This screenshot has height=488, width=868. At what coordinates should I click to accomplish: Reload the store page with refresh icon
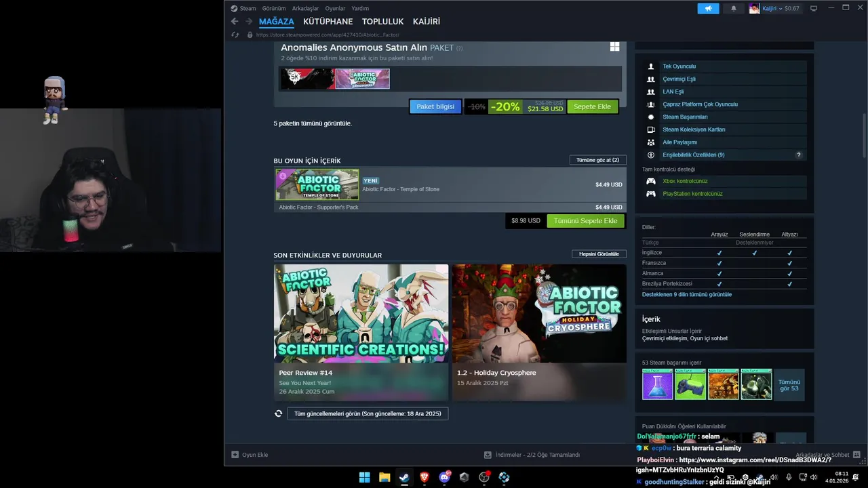[235, 35]
